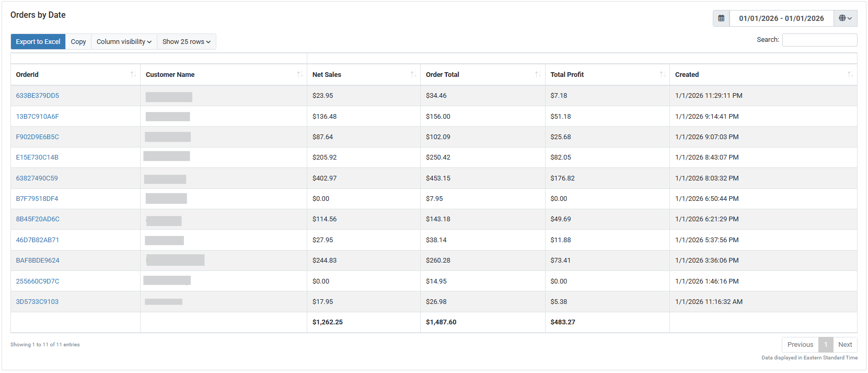Click the calendar icon beside date range
The width and height of the screenshot is (868, 373).
pyautogui.click(x=721, y=18)
